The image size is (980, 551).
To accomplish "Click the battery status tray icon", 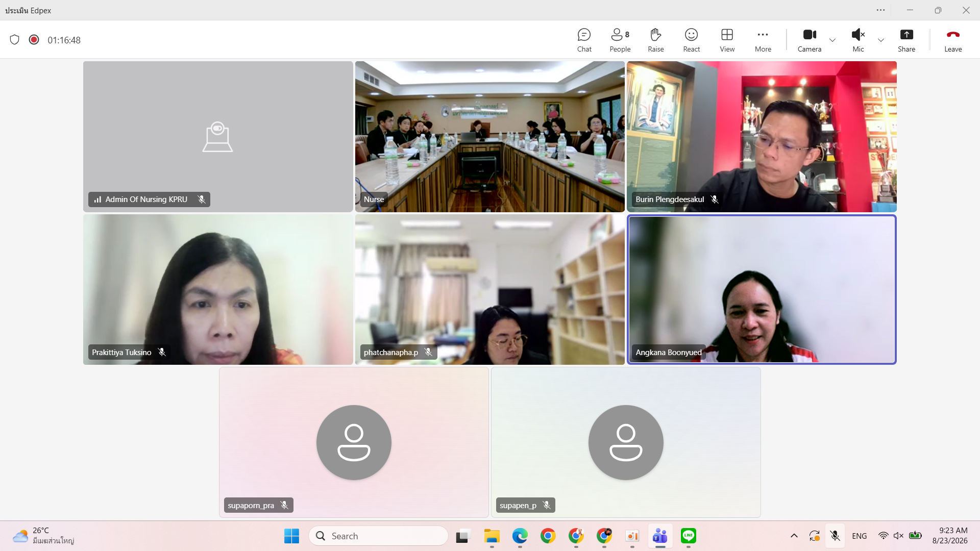I will coord(915,536).
